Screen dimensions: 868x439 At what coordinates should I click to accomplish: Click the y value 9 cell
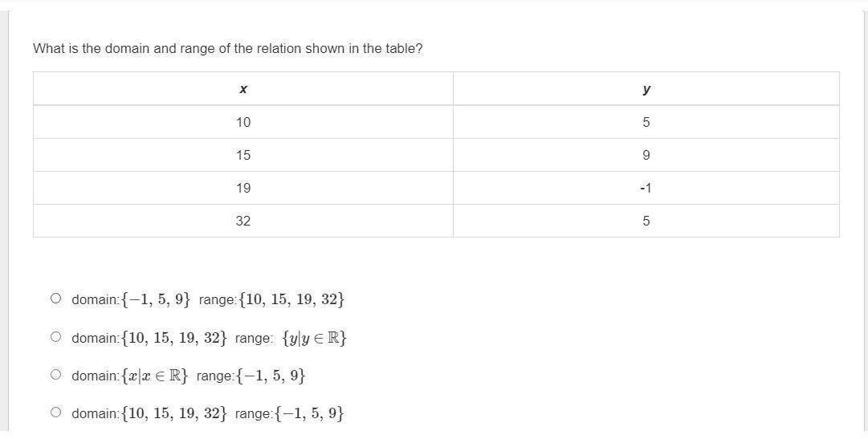[x=646, y=155]
